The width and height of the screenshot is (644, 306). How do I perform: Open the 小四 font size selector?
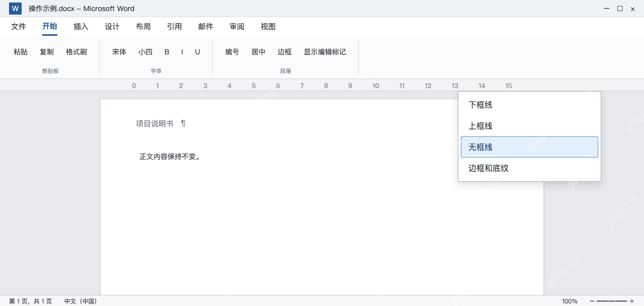(145, 52)
